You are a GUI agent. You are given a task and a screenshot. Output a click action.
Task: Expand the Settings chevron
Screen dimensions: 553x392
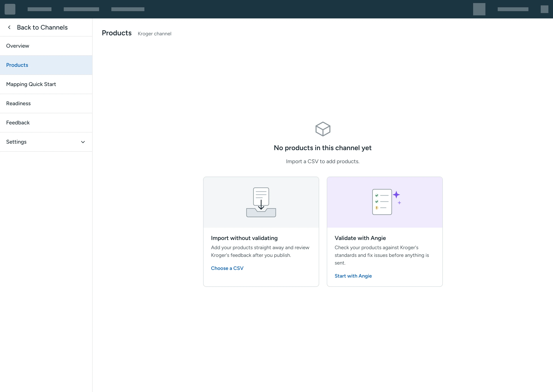coord(83,142)
